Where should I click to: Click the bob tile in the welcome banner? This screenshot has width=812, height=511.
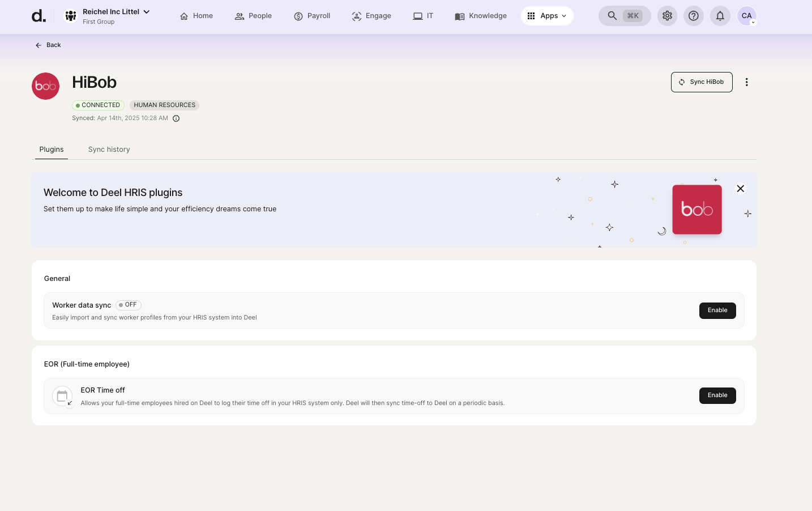pos(697,210)
